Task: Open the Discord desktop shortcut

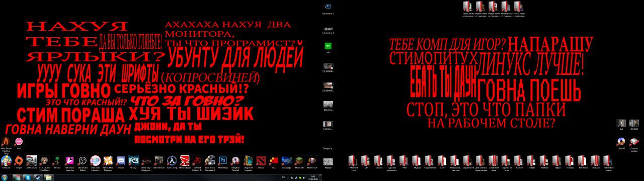Action: [121, 162]
